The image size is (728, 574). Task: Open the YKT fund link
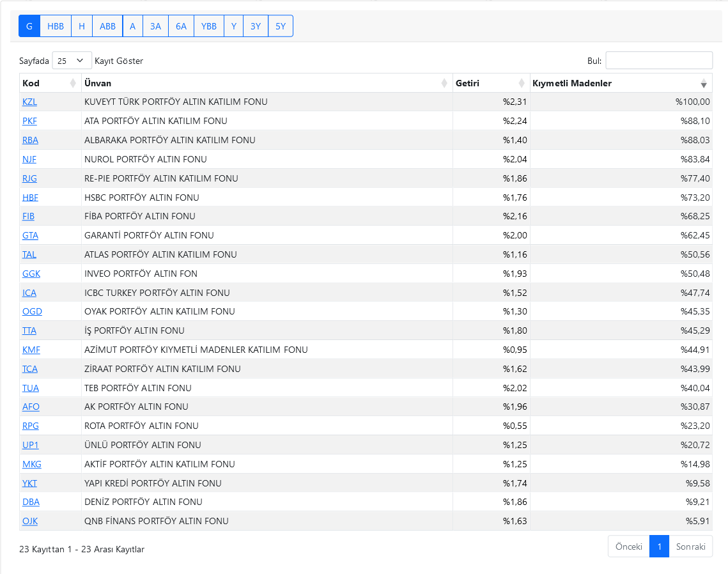pyautogui.click(x=29, y=483)
